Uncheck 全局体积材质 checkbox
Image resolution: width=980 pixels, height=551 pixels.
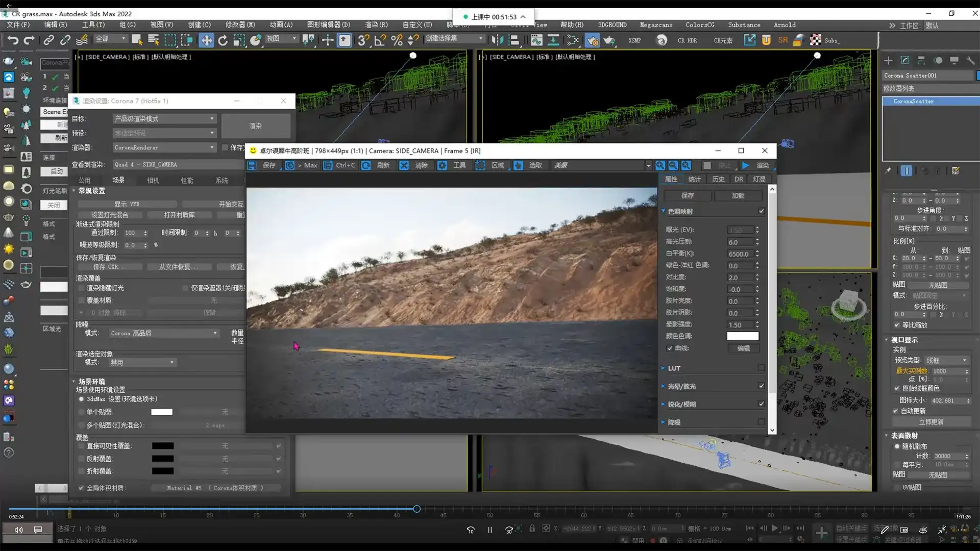[x=81, y=488]
